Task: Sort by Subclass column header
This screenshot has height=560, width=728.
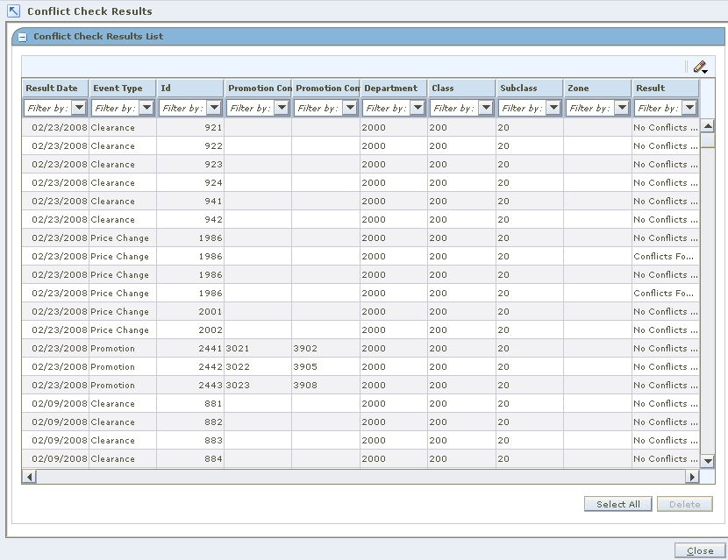Action: (x=529, y=89)
